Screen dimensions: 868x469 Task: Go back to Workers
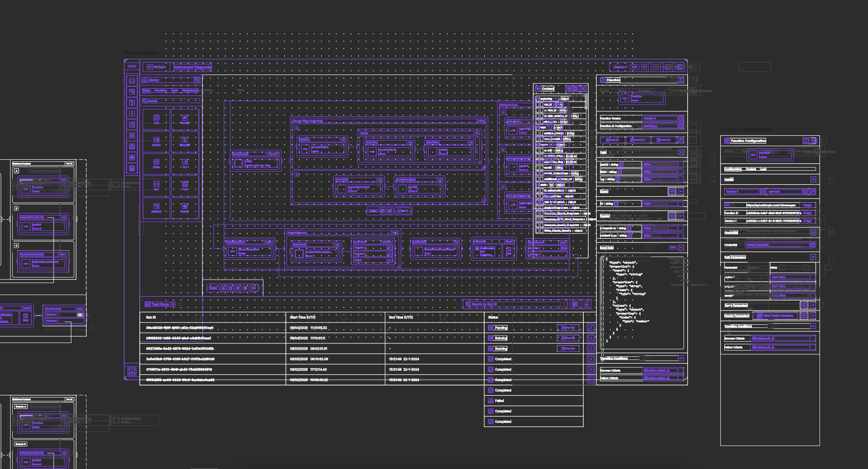[156, 67]
